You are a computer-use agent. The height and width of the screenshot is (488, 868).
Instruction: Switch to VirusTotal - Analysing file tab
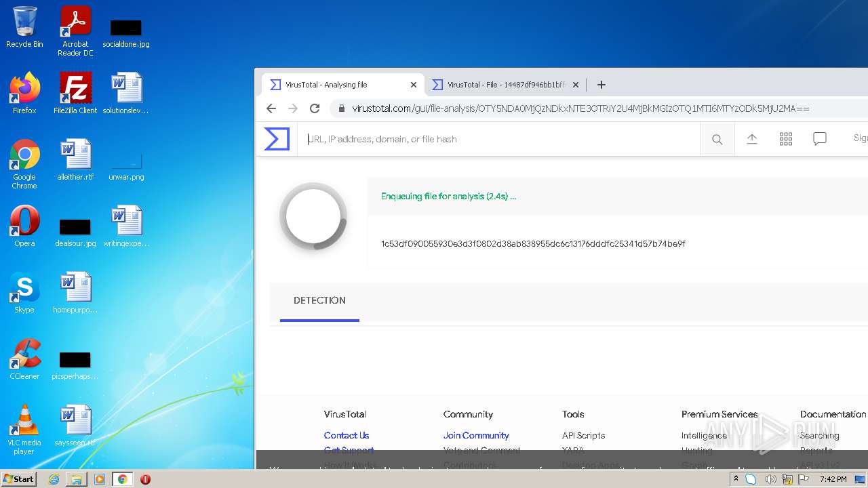tap(343, 85)
